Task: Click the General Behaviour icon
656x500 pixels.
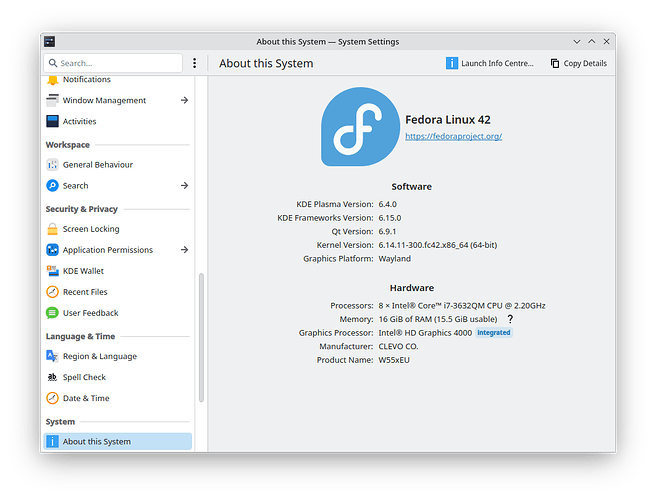Action: (x=52, y=165)
